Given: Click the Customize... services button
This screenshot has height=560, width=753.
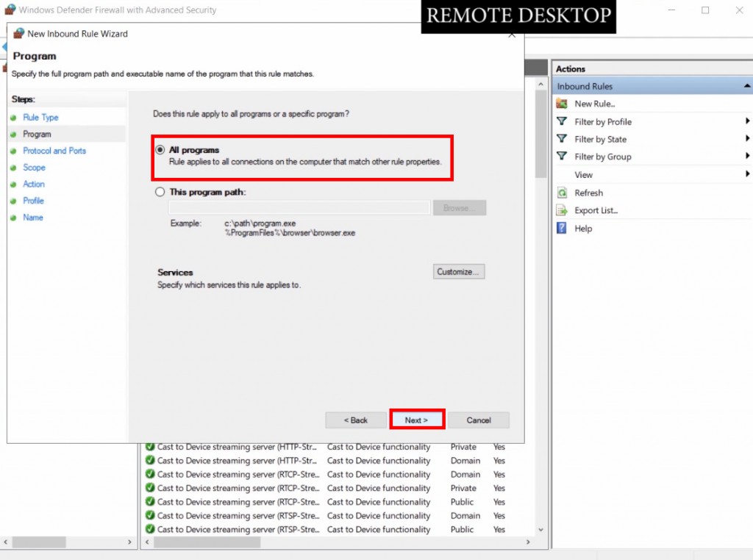Looking at the screenshot, I should [459, 272].
